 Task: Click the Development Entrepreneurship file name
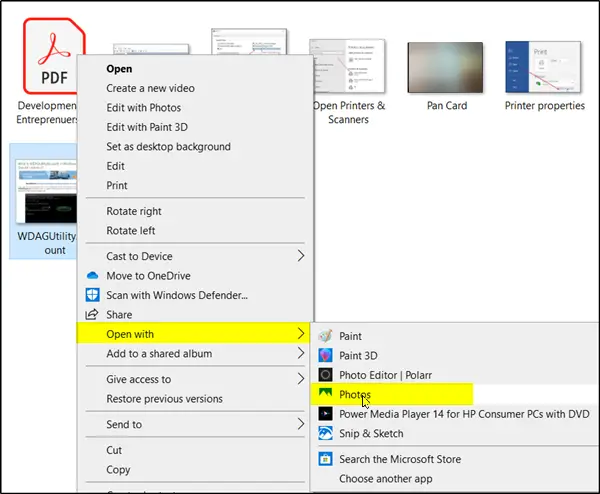(46, 112)
